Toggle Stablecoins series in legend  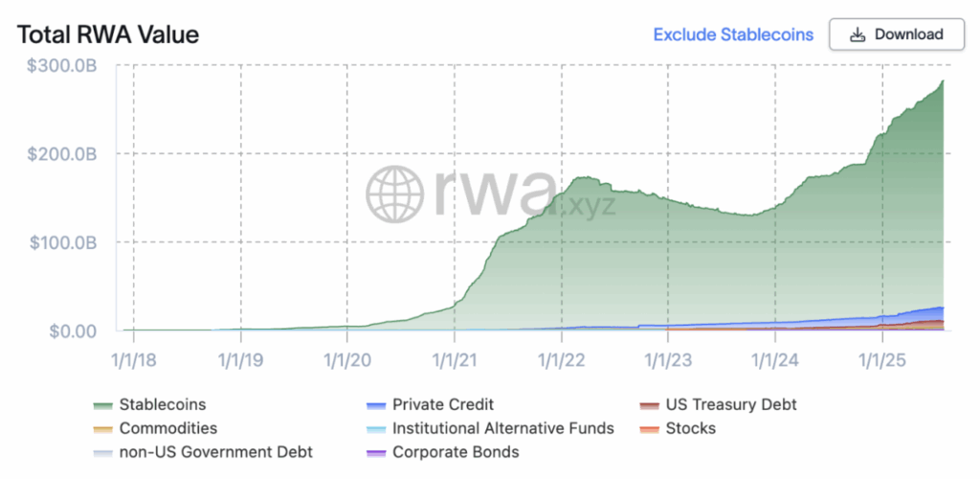tap(162, 404)
